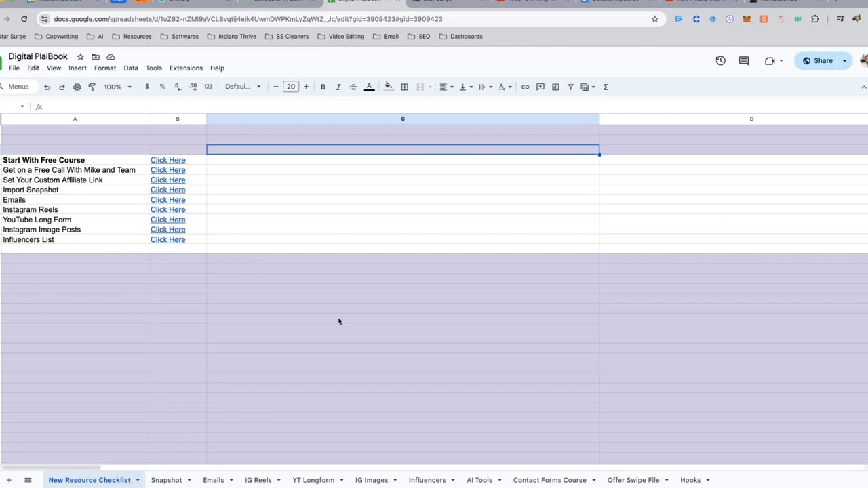Viewport: 868px width, 488px height.
Task: Switch to the IG Reels sheet tab
Action: click(x=258, y=480)
